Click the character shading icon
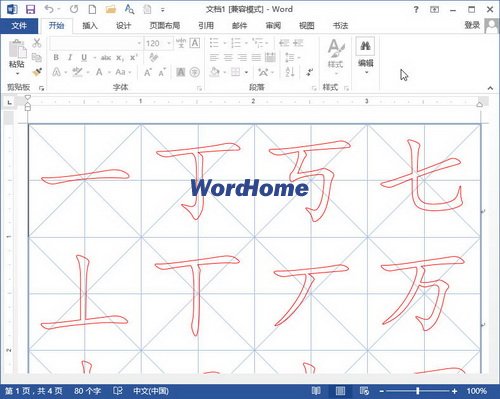The height and width of the screenshot is (399, 500). tap(181, 72)
